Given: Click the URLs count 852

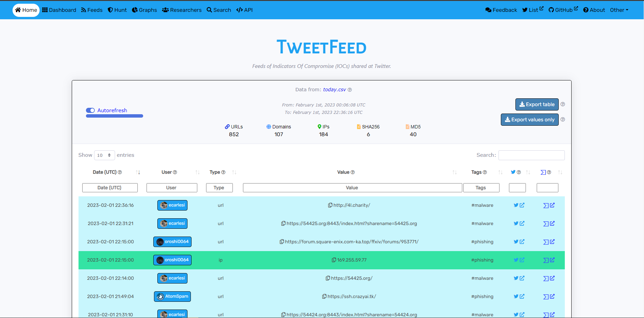Looking at the screenshot, I should 234,134.
